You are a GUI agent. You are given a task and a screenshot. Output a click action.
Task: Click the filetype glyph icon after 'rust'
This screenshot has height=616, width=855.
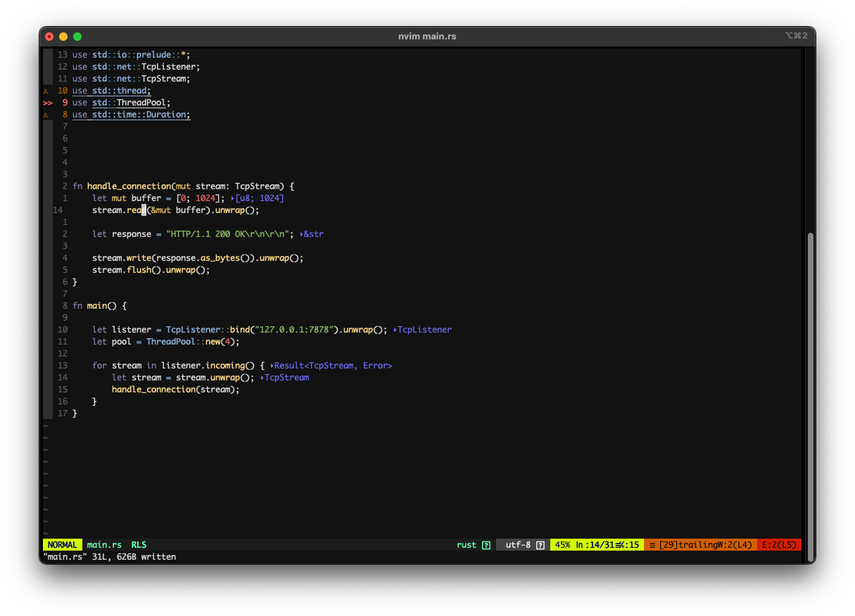[x=486, y=545]
